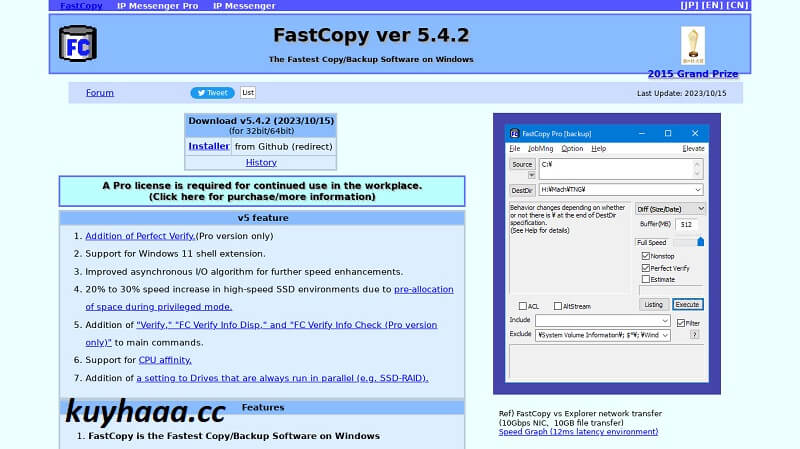Open the Option menu
The width and height of the screenshot is (800, 449).
[572, 148]
